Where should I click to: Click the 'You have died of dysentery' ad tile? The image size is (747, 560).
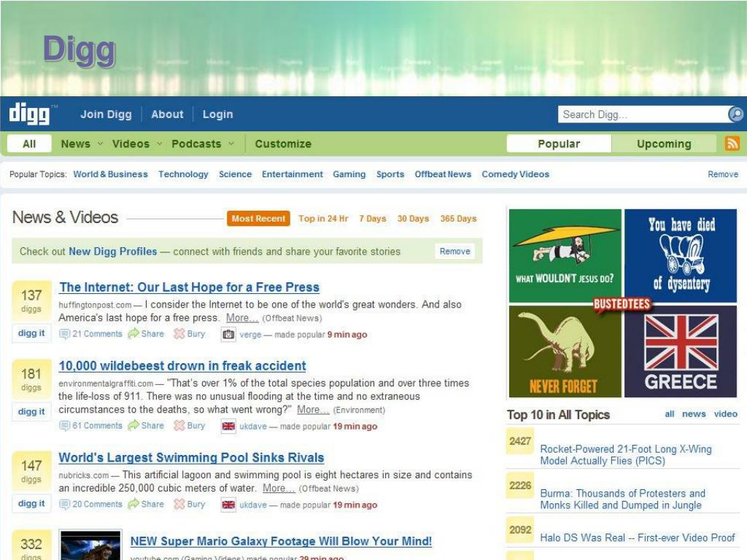681,256
